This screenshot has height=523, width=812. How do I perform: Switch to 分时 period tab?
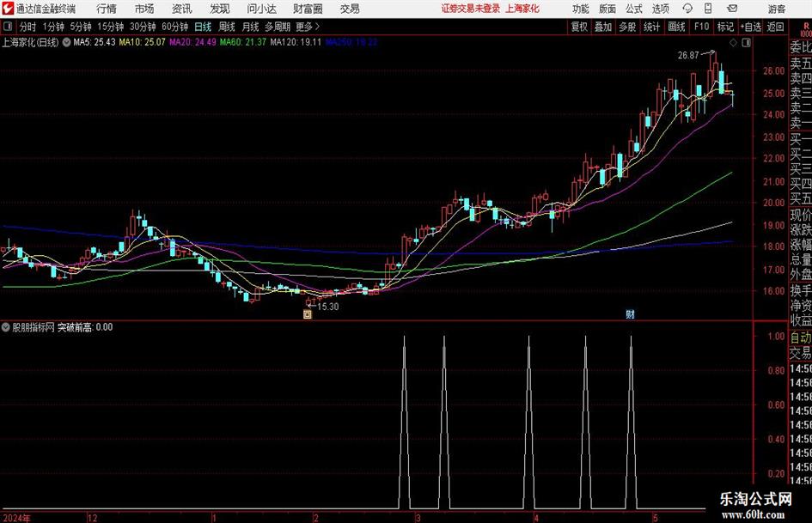[27, 27]
